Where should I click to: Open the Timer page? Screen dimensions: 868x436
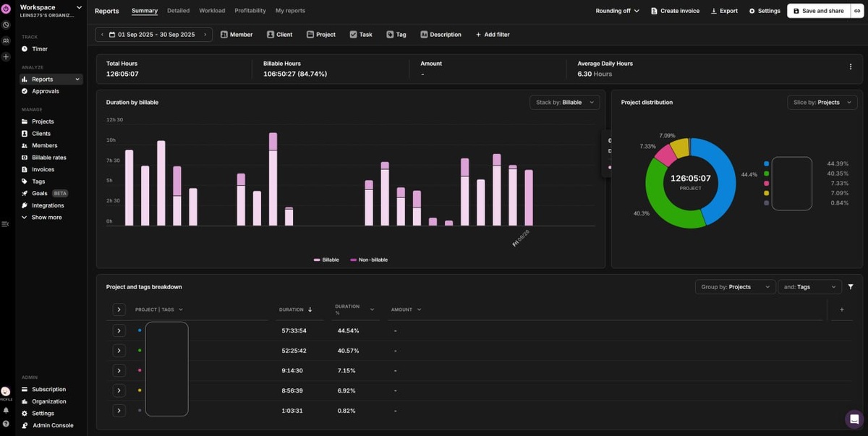point(39,49)
